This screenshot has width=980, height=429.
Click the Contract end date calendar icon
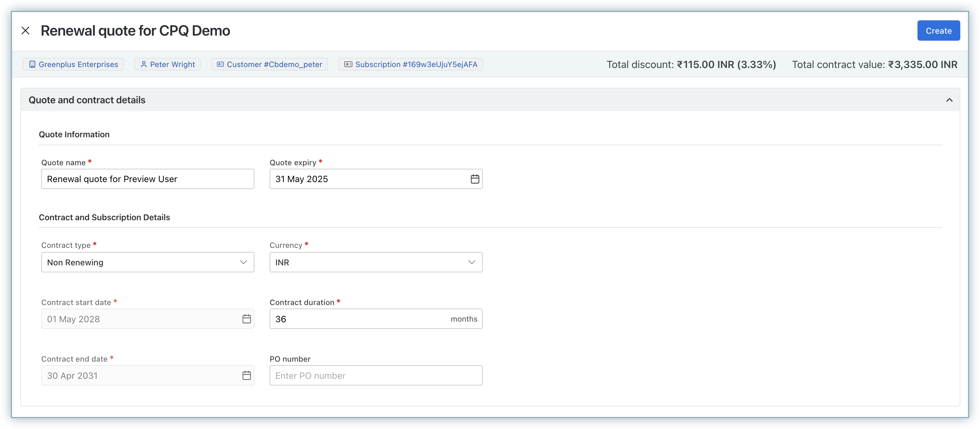[x=246, y=376]
